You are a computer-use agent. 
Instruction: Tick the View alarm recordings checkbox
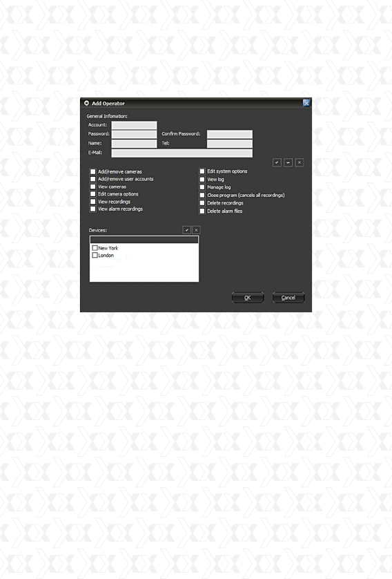(93, 209)
